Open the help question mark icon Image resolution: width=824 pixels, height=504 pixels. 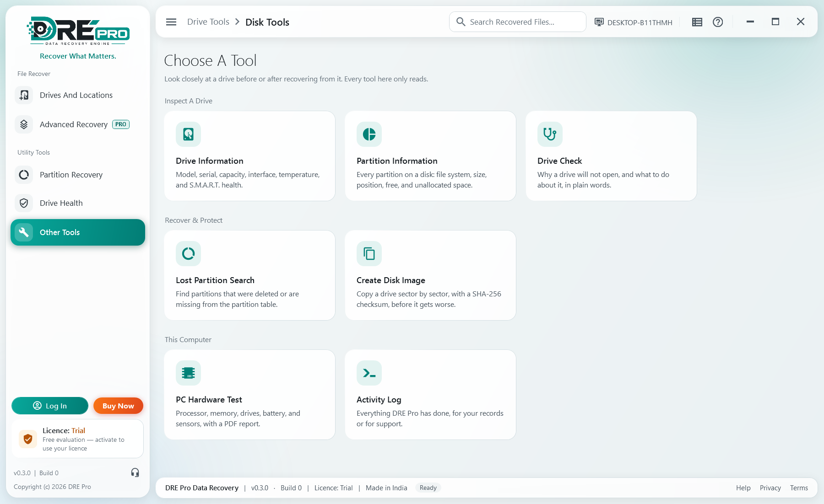coord(718,22)
